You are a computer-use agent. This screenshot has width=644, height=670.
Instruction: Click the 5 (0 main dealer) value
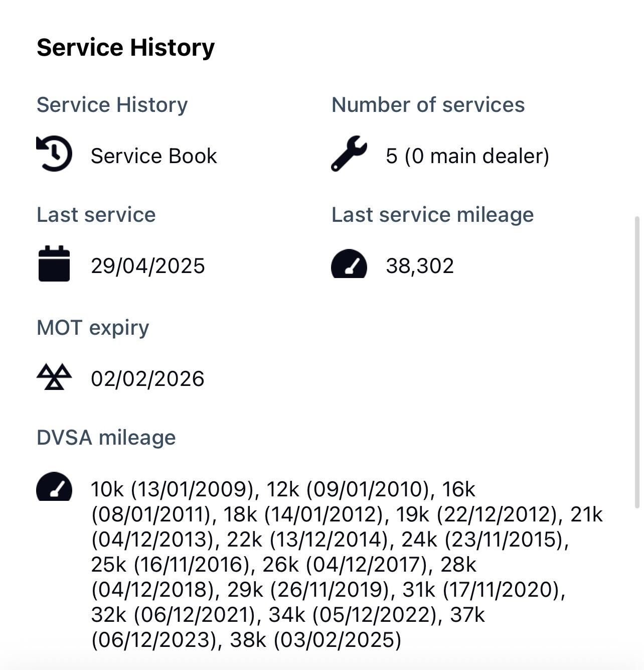(467, 156)
